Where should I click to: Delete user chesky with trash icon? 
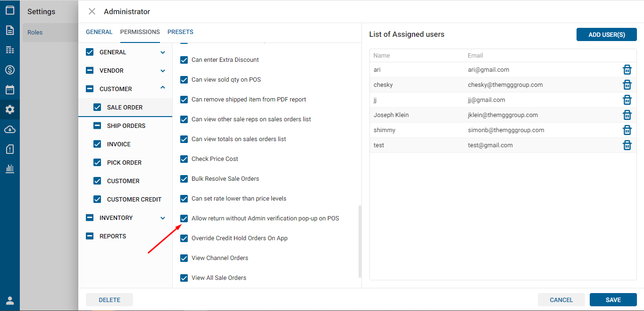[x=627, y=85]
